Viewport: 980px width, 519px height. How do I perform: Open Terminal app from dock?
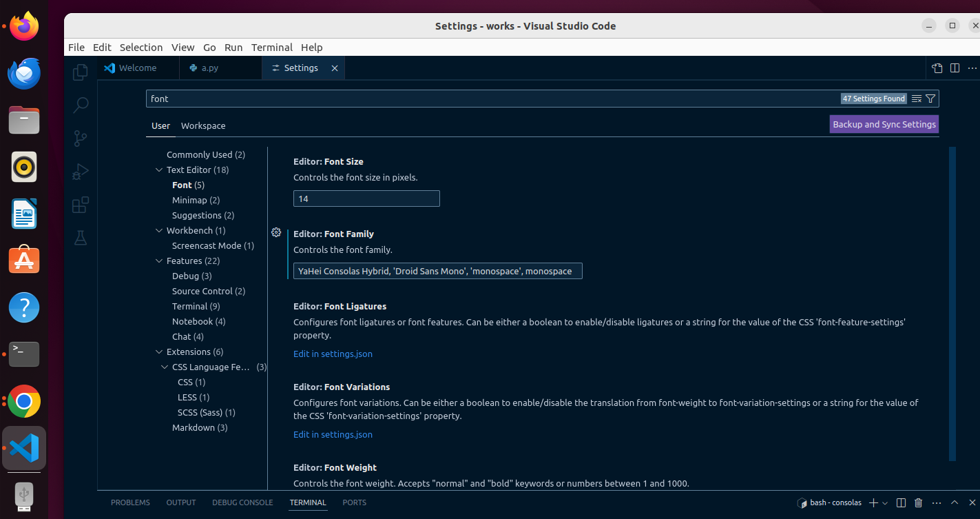point(24,354)
